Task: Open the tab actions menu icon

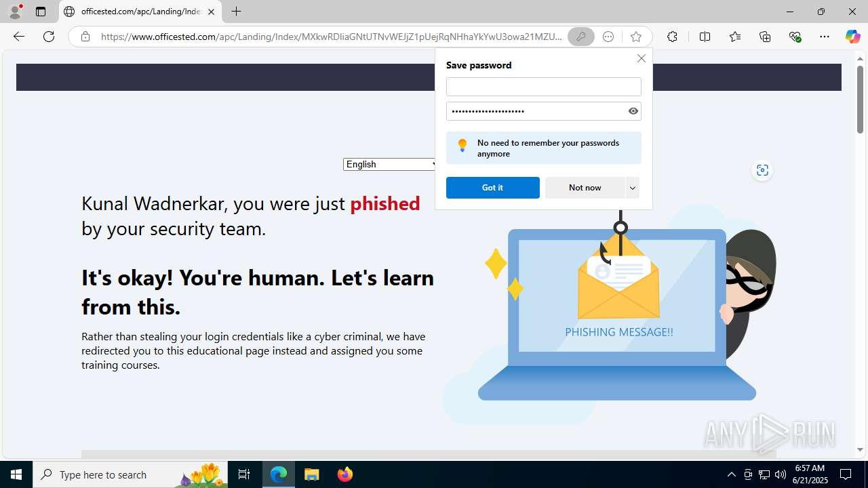Action: pyautogui.click(x=41, y=12)
